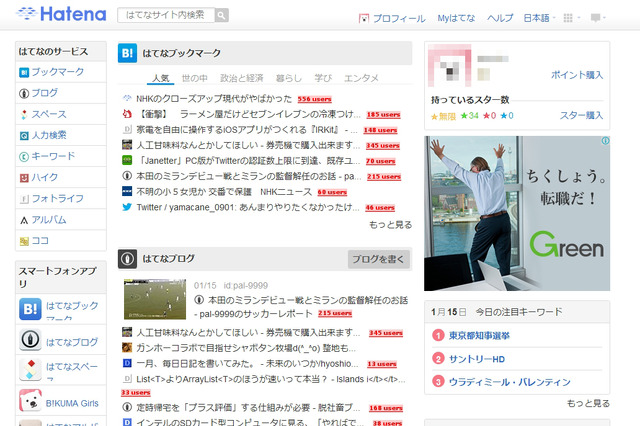Image resolution: width=640 pixels, height=426 pixels.
Task: Open the 不明の小５女児が交番で保護 NHKニュース article
Action: tap(224, 192)
